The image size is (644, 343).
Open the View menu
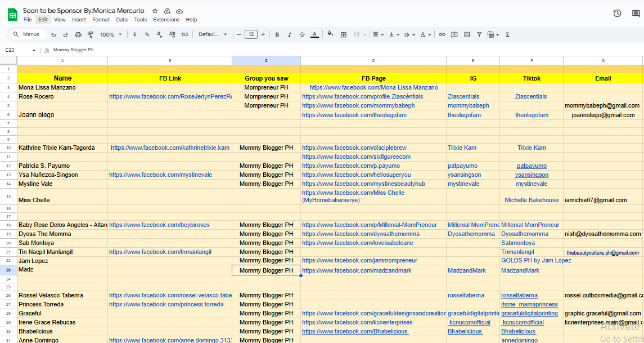coord(60,19)
